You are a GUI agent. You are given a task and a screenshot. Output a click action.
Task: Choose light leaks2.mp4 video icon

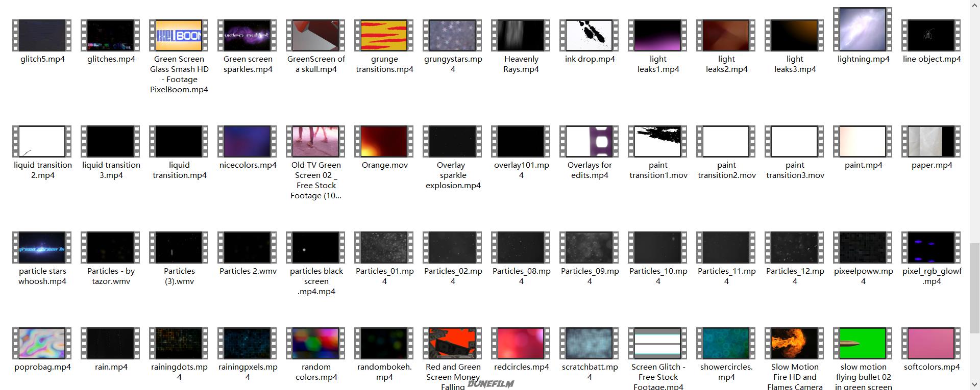click(x=726, y=36)
